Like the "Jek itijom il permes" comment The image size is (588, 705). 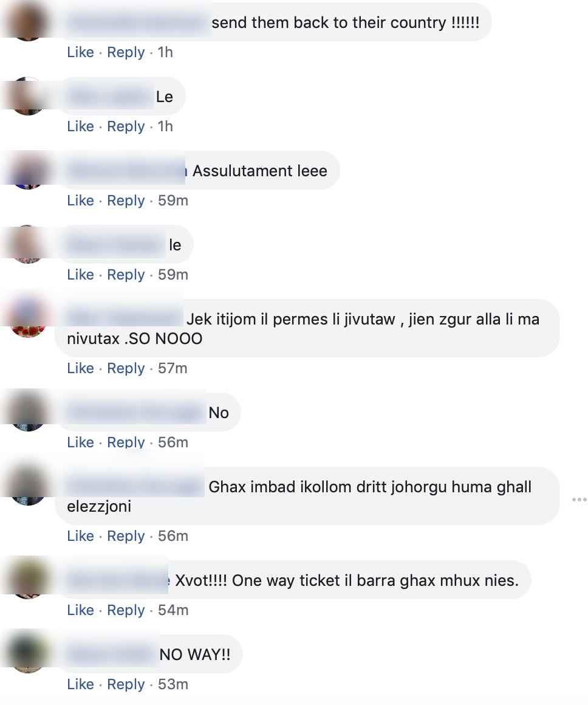tap(80, 368)
